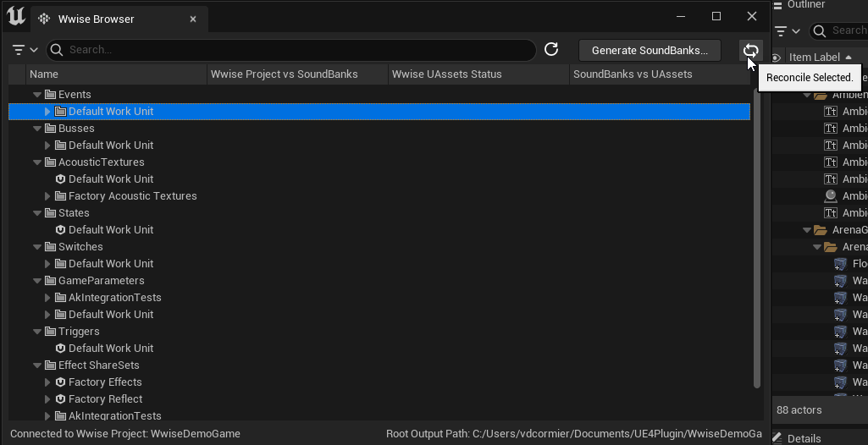Image resolution: width=868 pixels, height=445 pixels.
Task: Click the Outliner filter settings icon
Action: pyautogui.click(x=788, y=31)
